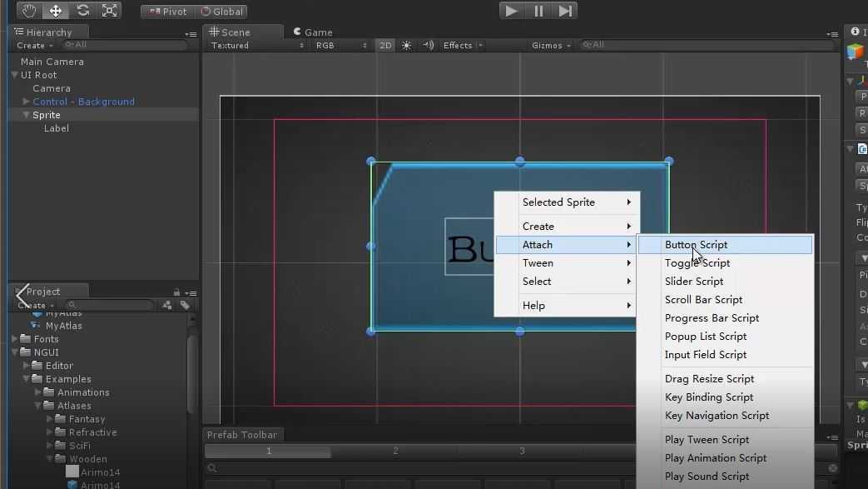
Task: Collapse the NGUI folder
Action: coord(14,352)
